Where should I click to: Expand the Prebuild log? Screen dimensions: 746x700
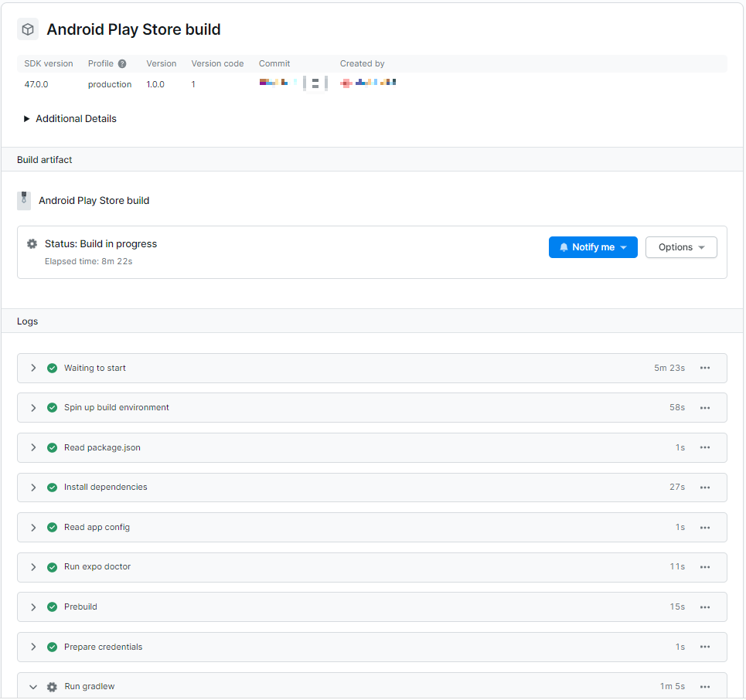point(33,607)
